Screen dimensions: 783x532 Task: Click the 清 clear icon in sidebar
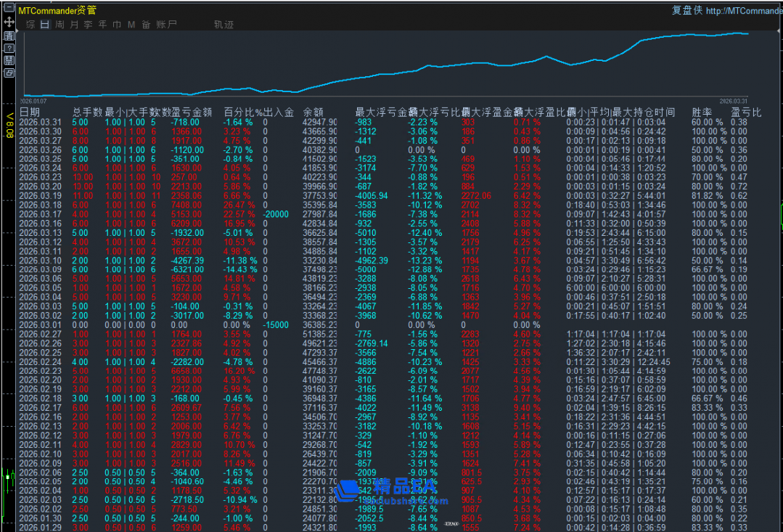pos(9,35)
